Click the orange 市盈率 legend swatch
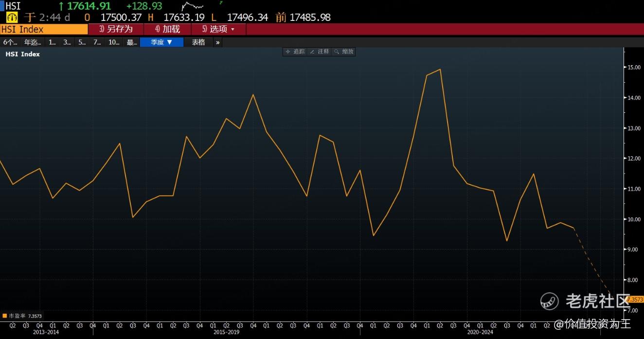 tap(5, 316)
